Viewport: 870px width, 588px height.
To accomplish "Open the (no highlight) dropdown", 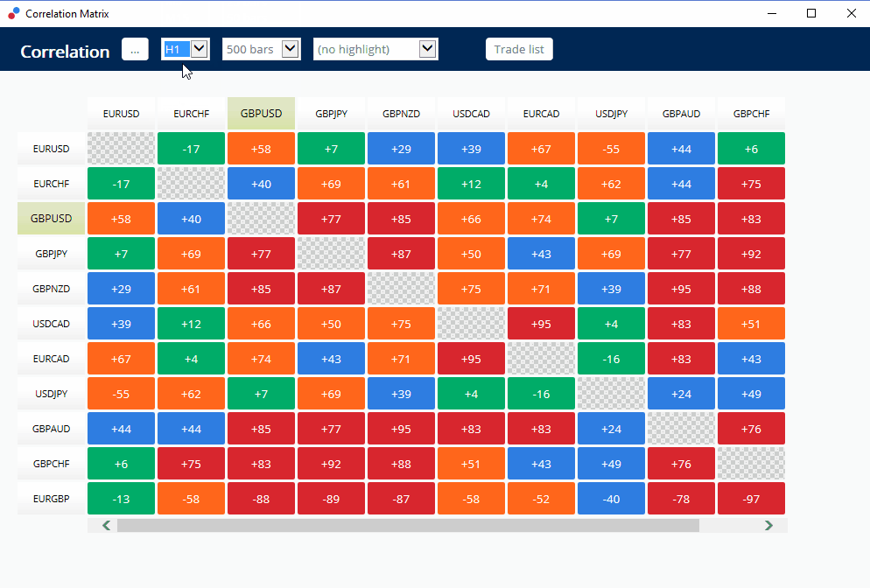I will point(427,49).
